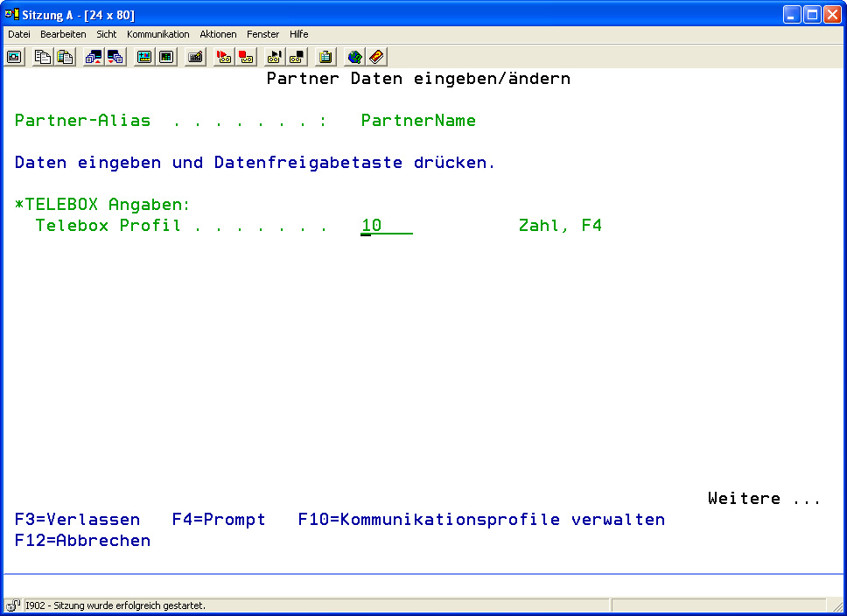The image size is (847, 616).
Task: Open the display settings toolbar icon
Action: pos(144,57)
